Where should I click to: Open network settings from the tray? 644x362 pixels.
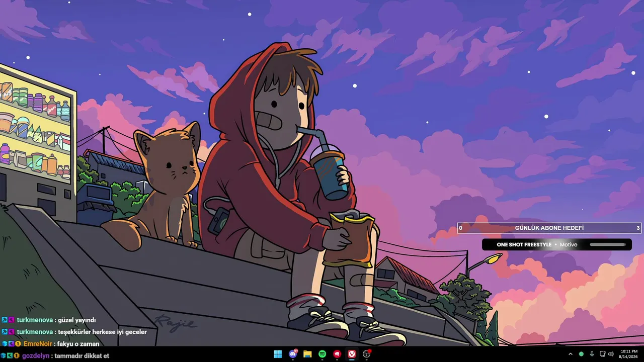[602, 354]
